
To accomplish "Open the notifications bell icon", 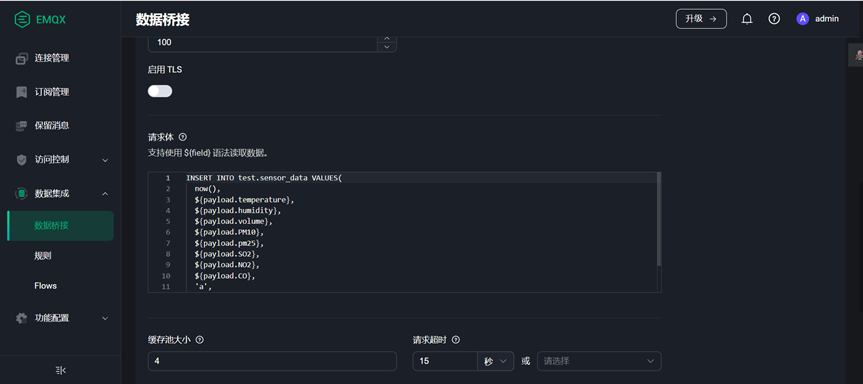I will (x=746, y=19).
